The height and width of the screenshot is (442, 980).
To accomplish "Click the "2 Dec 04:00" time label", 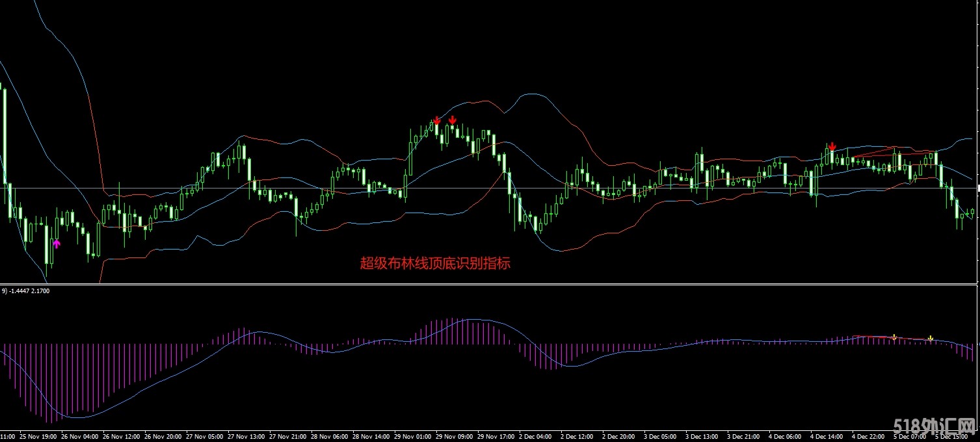I will point(536,437).
